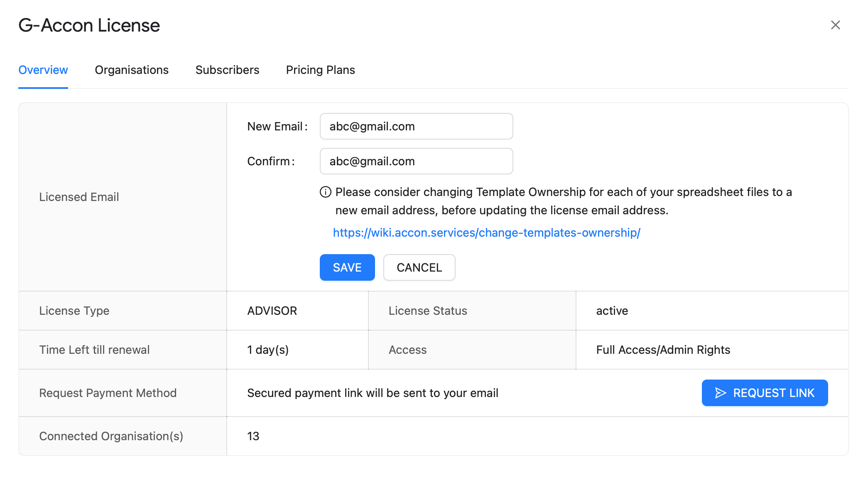Close the G-Accon License dialog
This screenshot has height=495, width=868.
pos(835,25)
